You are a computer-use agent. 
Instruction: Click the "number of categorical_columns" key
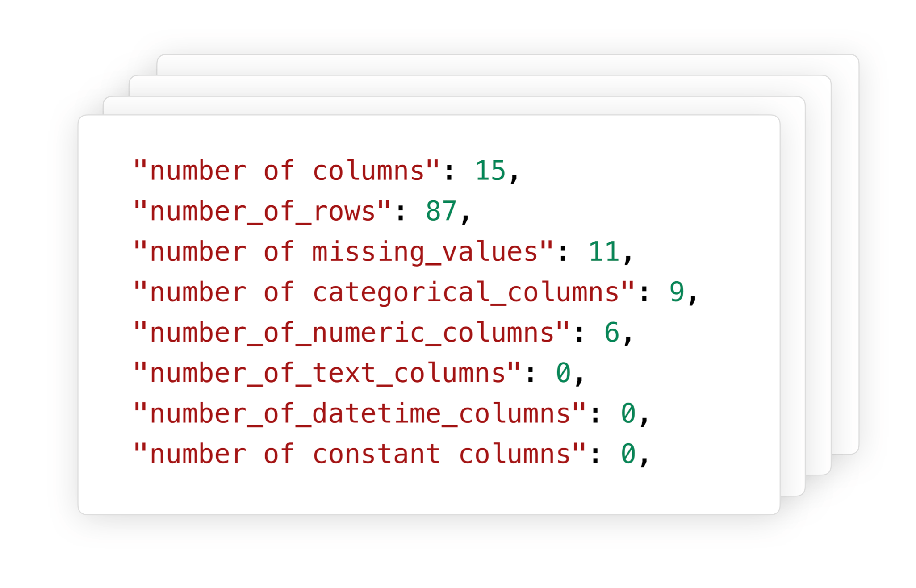pos(384,292)
